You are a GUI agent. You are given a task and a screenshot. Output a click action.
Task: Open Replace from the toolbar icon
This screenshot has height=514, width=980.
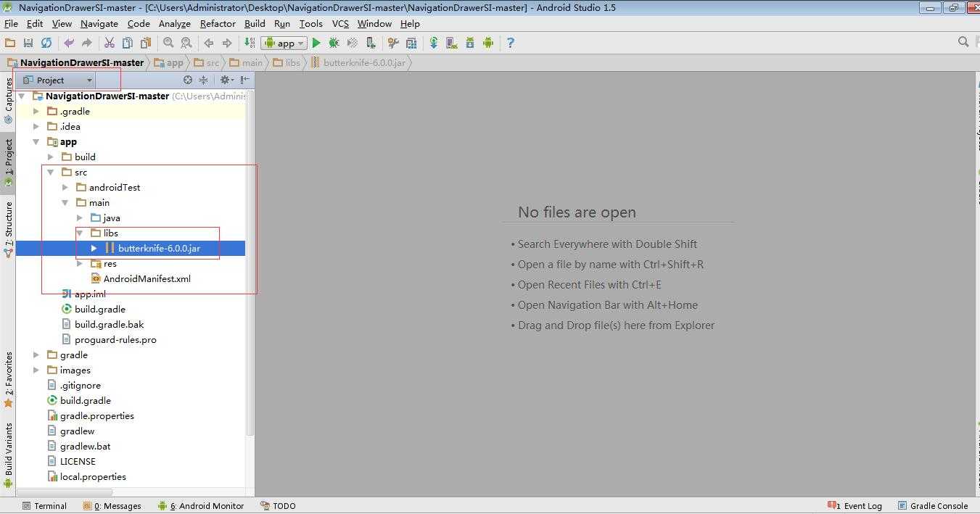click(186, 43)
